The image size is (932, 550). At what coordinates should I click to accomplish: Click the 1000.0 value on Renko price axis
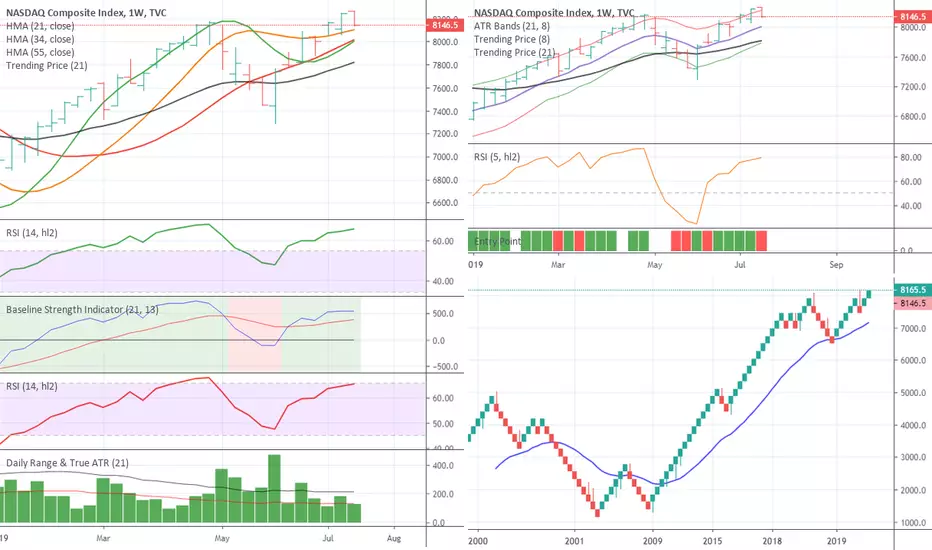(x=914, y=523)
